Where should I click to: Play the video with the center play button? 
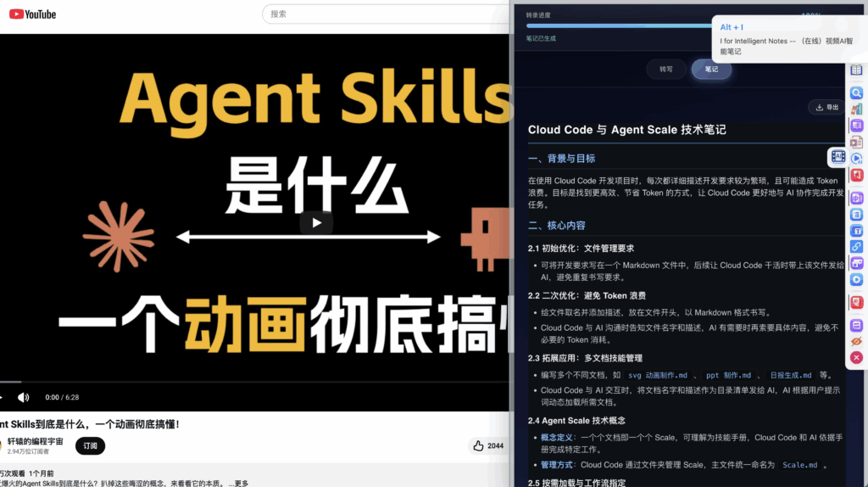(316, 223)
